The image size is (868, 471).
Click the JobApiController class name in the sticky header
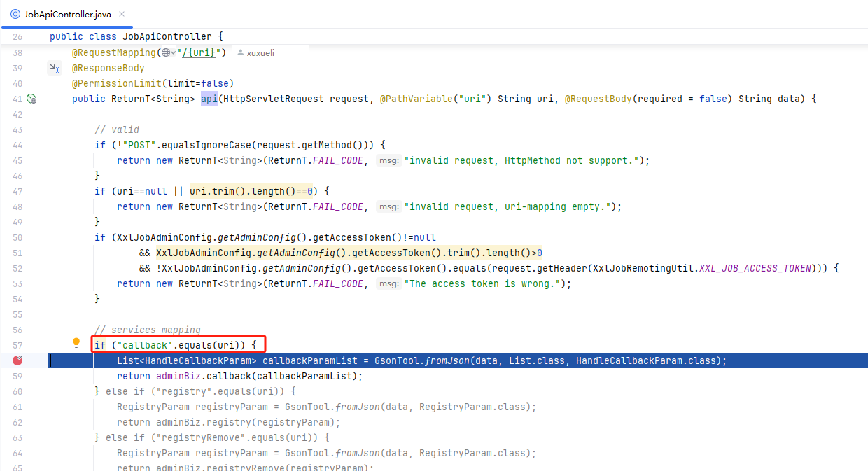[167, 36]
